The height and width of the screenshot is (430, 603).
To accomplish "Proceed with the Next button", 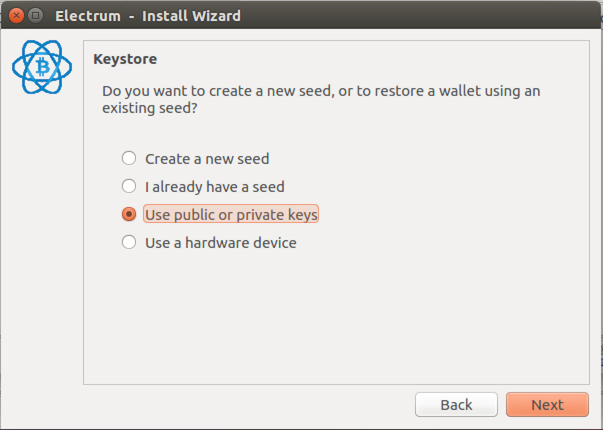I will point(547,405).
